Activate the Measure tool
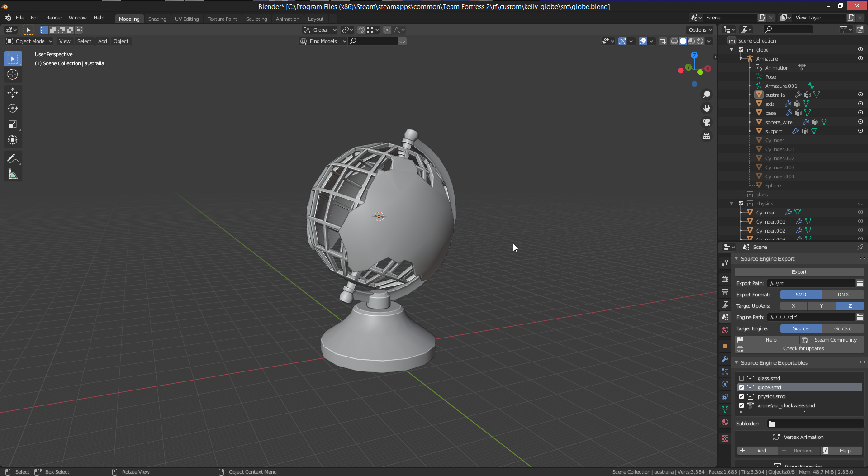868x476 pixels. coord(13,175)
